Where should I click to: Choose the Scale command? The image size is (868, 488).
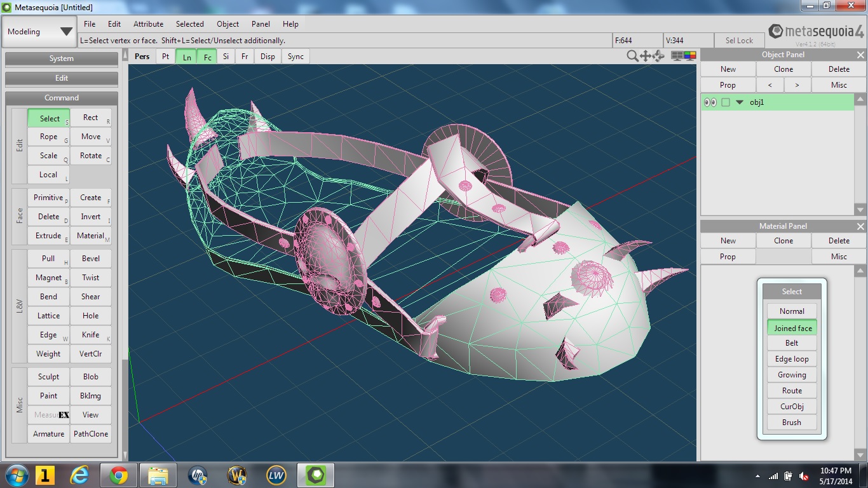48,156
